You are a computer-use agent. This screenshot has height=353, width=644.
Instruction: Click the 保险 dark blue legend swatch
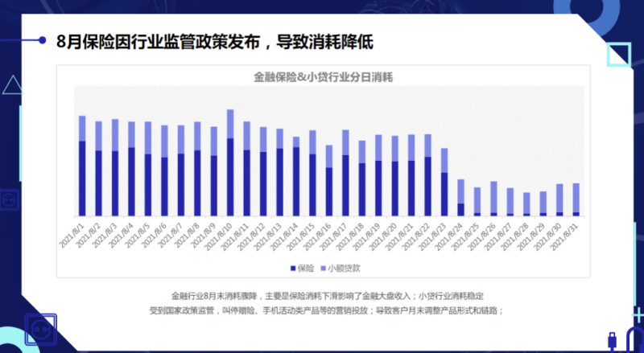(293, 269)
